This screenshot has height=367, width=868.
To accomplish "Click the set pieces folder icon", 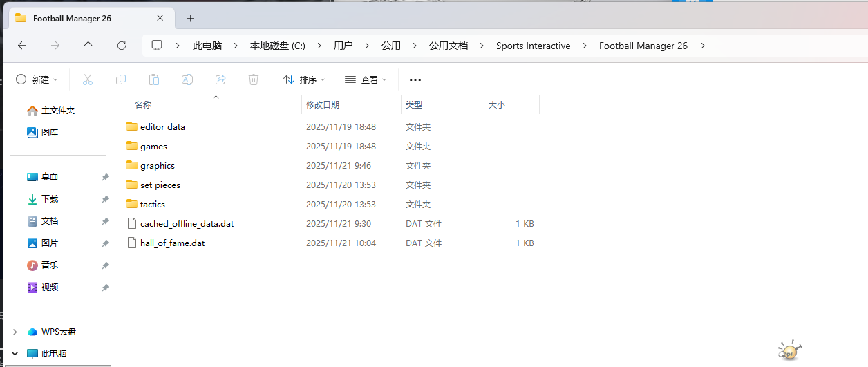I will tap(133, 185).
